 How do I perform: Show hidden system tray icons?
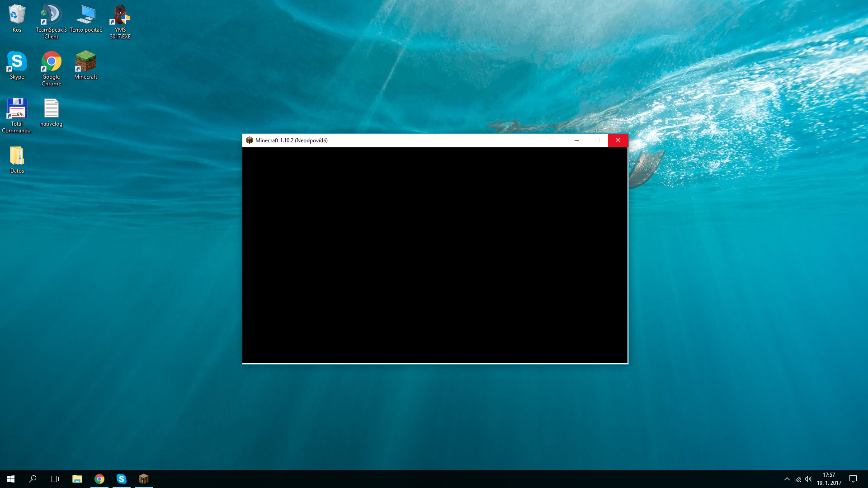pos(787,479)
